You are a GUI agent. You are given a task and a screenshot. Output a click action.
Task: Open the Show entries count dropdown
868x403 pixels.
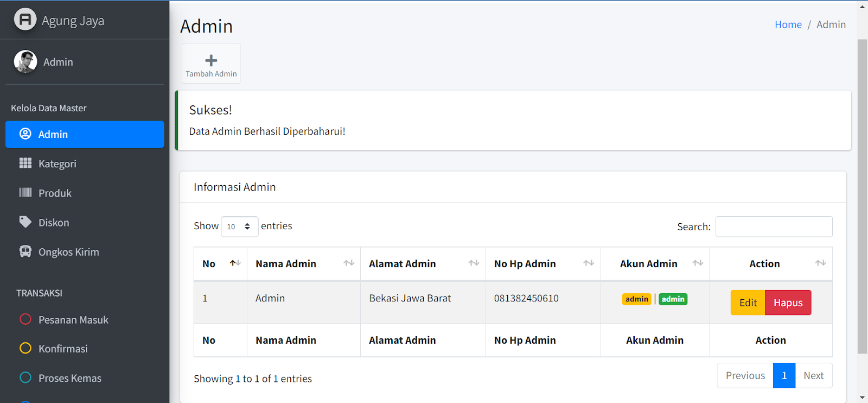(239, 226)
